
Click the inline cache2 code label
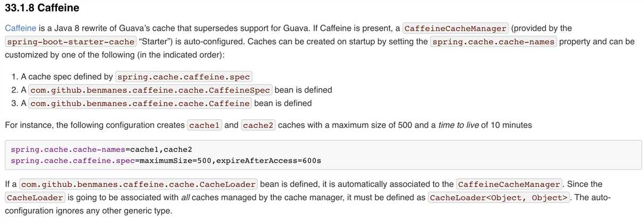pyautogui.click(x=257, y=126)
